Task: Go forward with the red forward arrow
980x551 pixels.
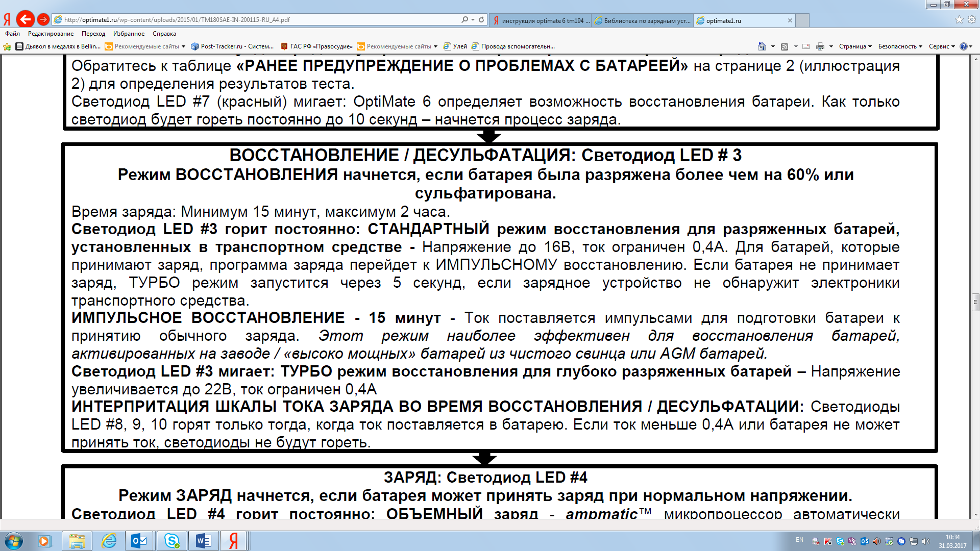Action: click(43, 19)
